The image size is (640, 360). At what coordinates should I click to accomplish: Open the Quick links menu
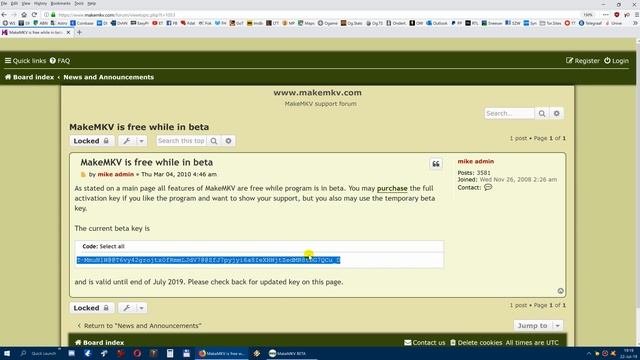pos(25,61)
